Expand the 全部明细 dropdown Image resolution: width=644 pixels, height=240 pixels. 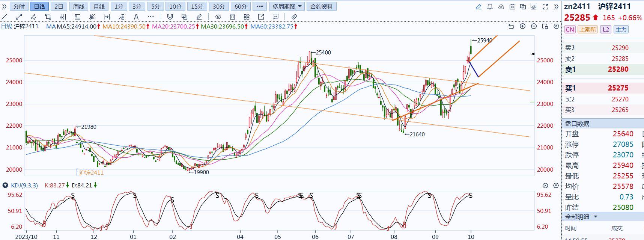pos(595,217)
